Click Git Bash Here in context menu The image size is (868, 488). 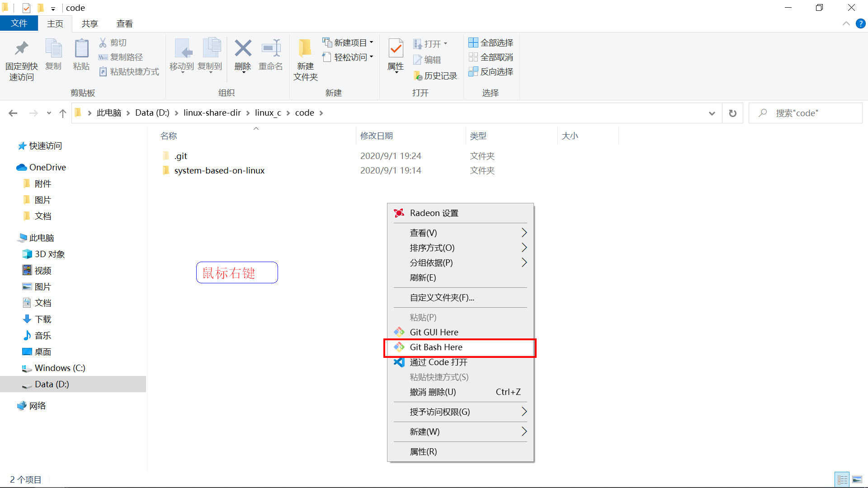[x=436, y=347]
